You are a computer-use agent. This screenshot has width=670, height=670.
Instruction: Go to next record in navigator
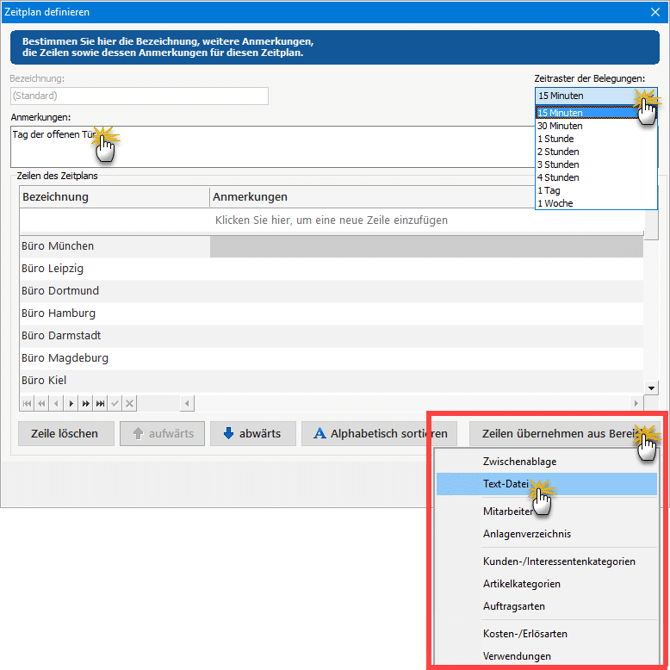[71, 403]
